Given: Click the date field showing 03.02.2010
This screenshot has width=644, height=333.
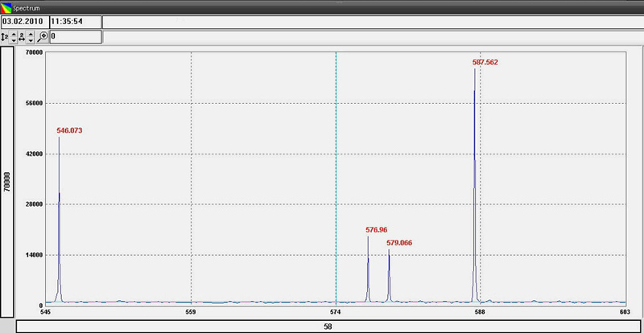Looking at the screenshot, I should [23, 21].
